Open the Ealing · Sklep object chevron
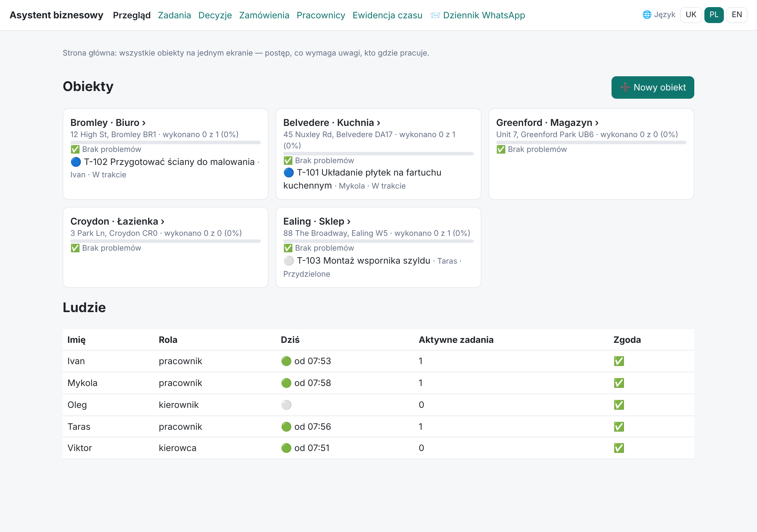 point(349,221)
